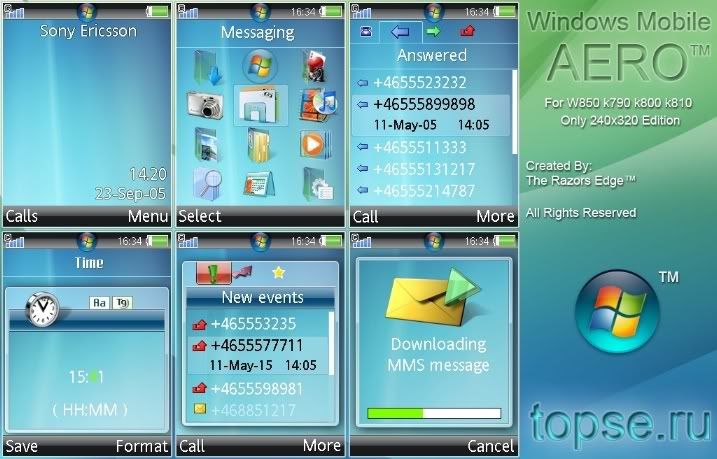Select the call entry +46555131217
This screenshot has height=459, width=717.
point(430,169)
